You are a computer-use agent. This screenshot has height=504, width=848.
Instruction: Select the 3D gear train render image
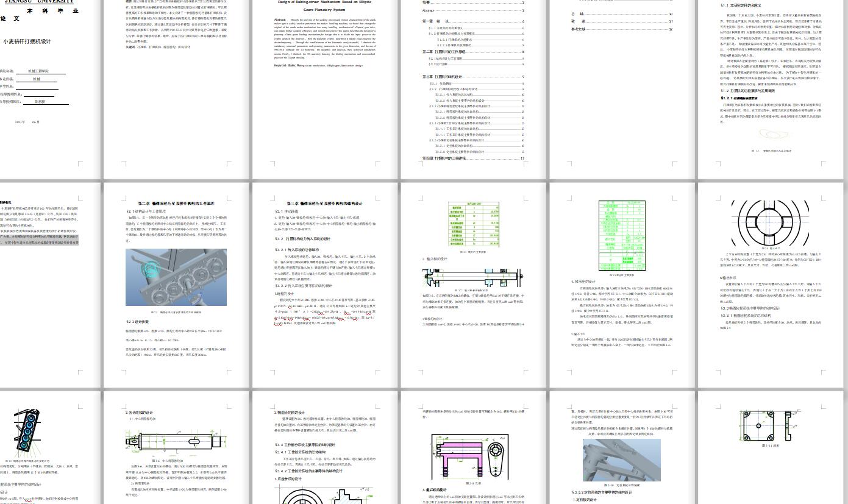(x=176, y=277)
